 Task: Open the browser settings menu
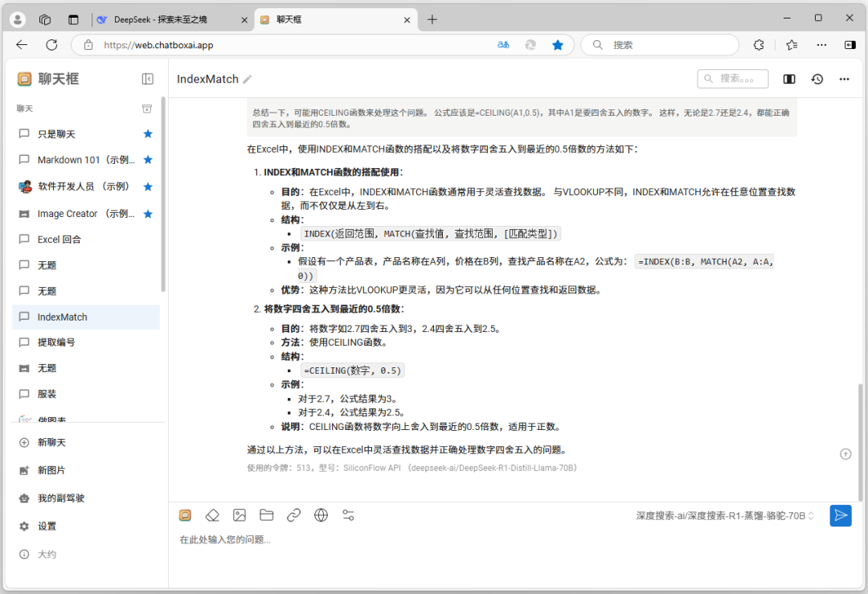[821, 45]
